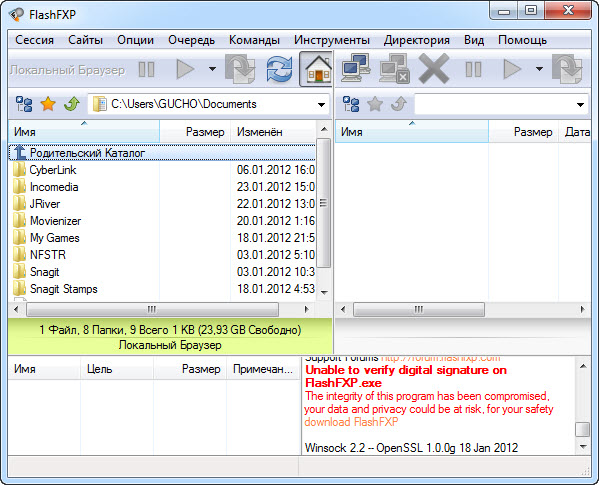Click the local pane horizontal scrollbar thumb
The width and height of the screenshot is (599, 485).
pos(152,309)
